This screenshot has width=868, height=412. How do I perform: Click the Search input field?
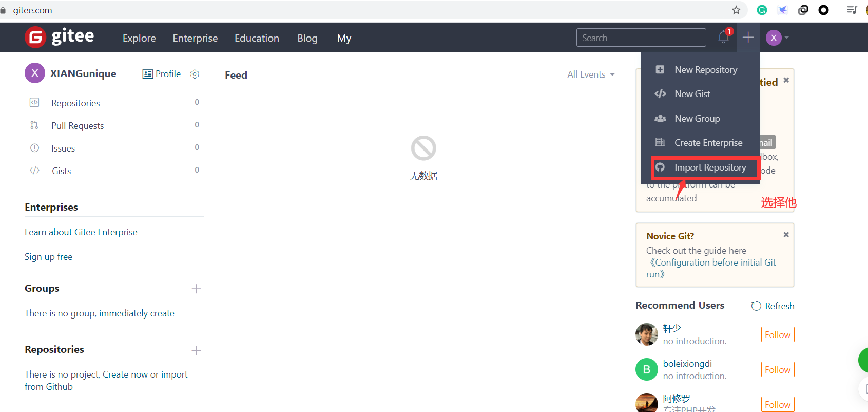[641, 38]
